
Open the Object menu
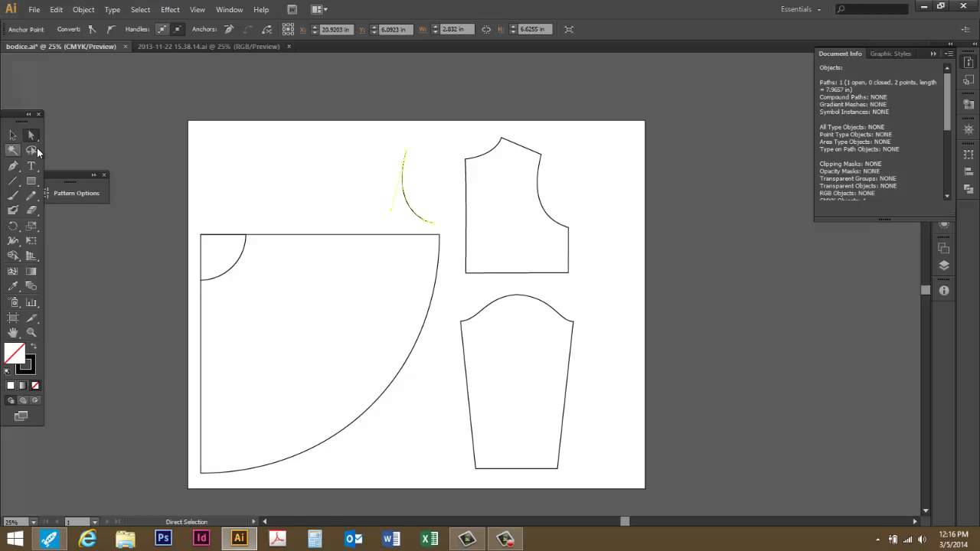point(83,9)
